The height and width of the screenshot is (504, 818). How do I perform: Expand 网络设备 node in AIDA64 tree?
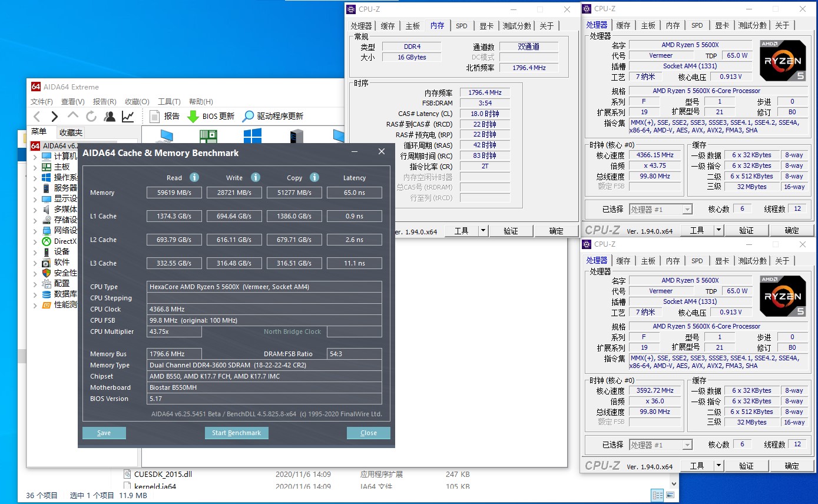click(x=35, y=230)
